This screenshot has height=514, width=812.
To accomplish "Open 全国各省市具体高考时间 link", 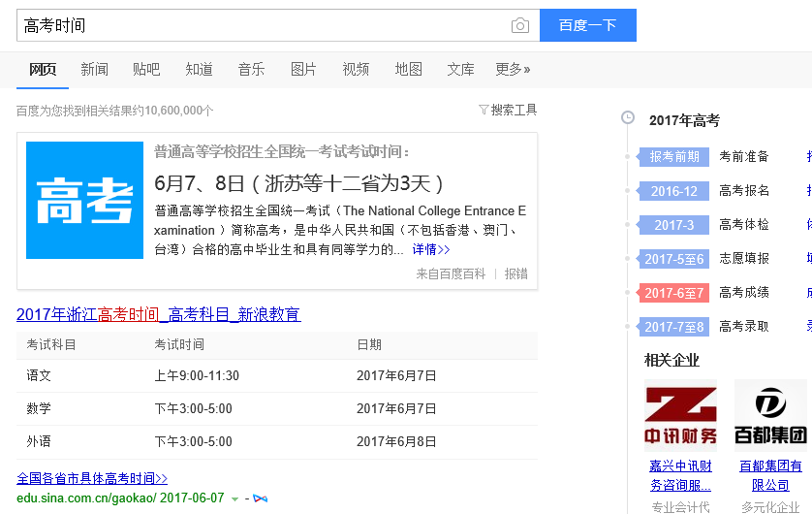I will tap(92, 478).
